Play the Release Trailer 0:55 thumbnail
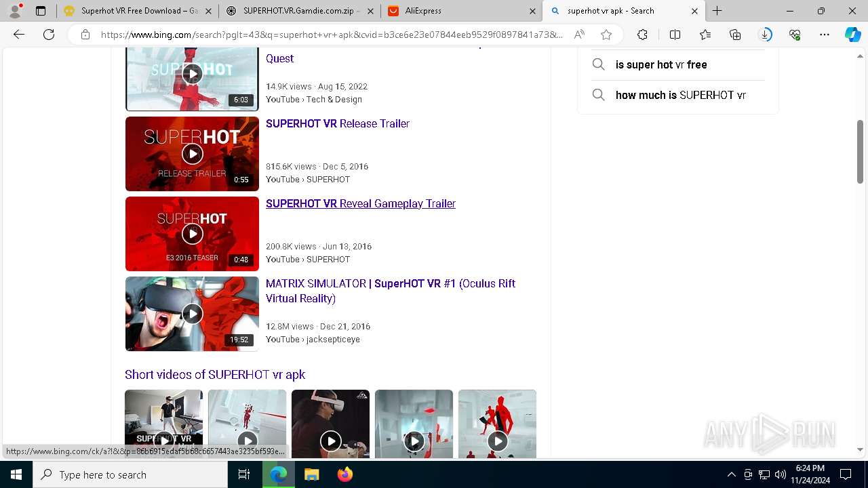868x488 pixels. [x=192, y=154]
